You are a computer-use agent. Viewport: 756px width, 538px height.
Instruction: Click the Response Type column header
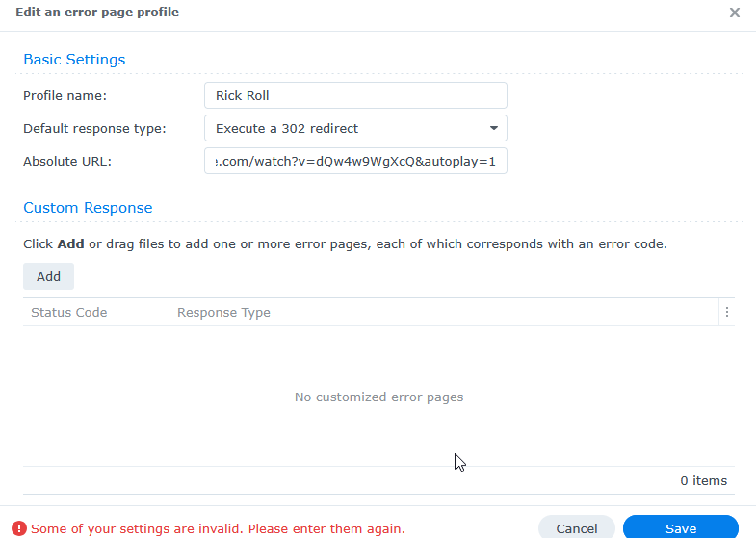(x=223, y=312)
